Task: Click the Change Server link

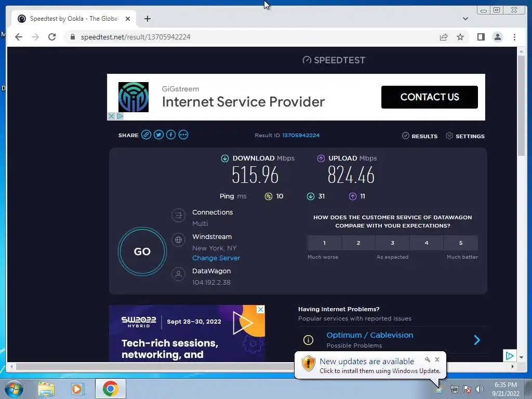Action: click(x=216, y=258)
